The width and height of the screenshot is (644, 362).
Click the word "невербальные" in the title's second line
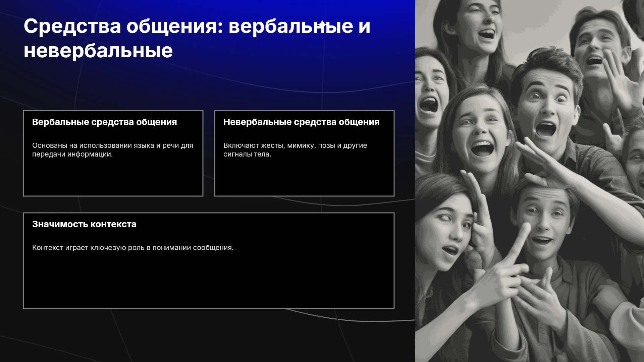[x=98, y=51]
